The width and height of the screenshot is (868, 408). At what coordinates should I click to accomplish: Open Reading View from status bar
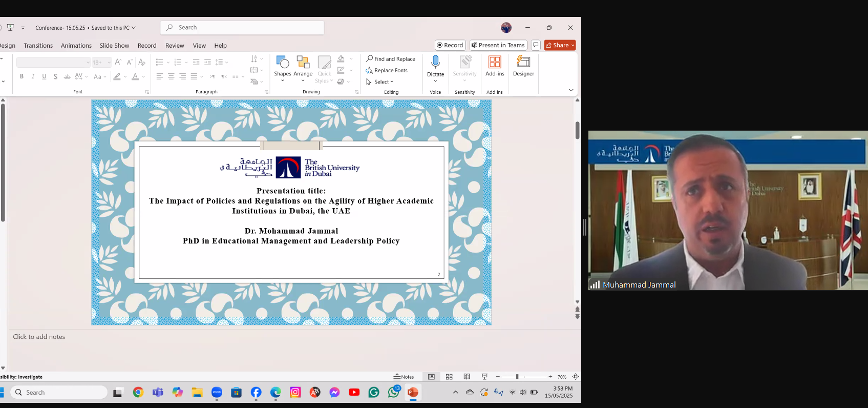[467, 377]
